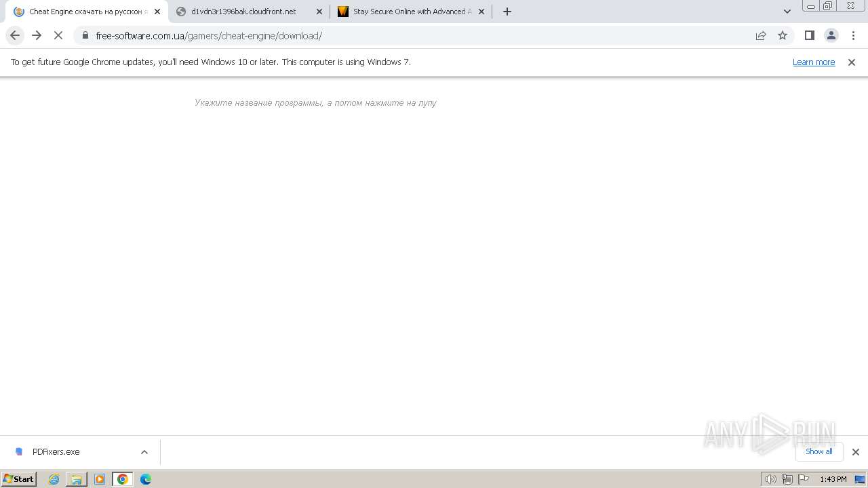Viewport: 868px width, 488px height.
Task: Launch Microsoft Edge from taskbar
Action: (x=146, y=479)
